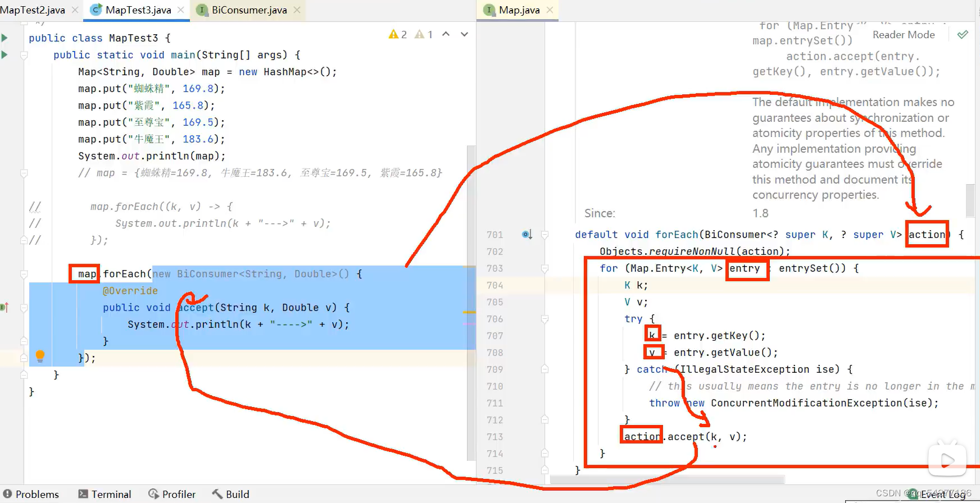980x503 pixels.
Task: Collapse the try block fold on line 706
Action: (545, 319)
